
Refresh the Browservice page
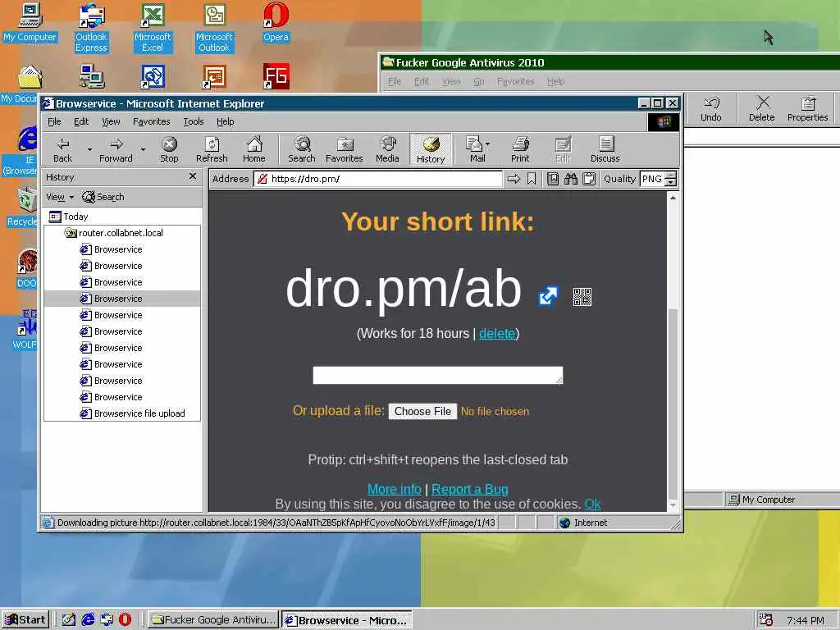click(212, 149)
